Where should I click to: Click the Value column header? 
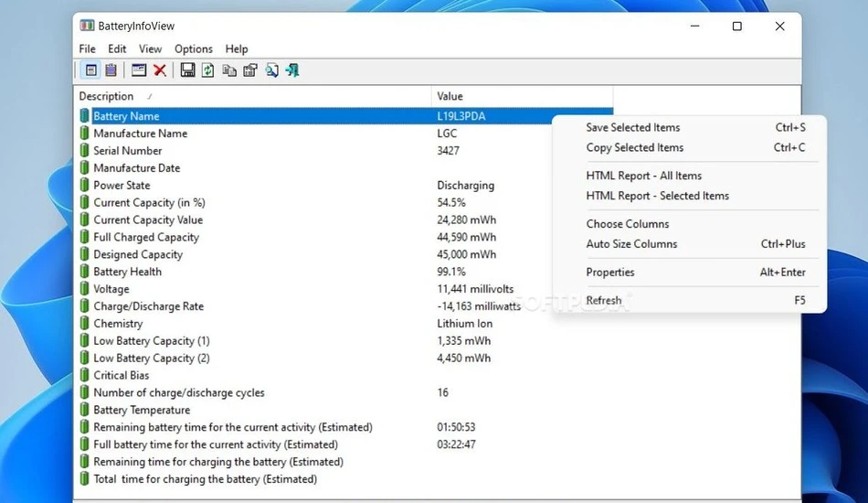pos(522,96)
